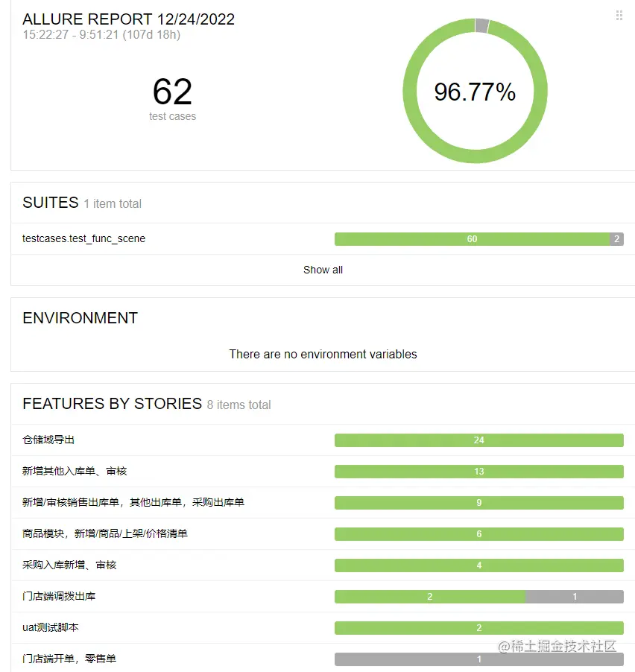Click the ALLURE REPORT 12/24/2022 title

[129, 19]
